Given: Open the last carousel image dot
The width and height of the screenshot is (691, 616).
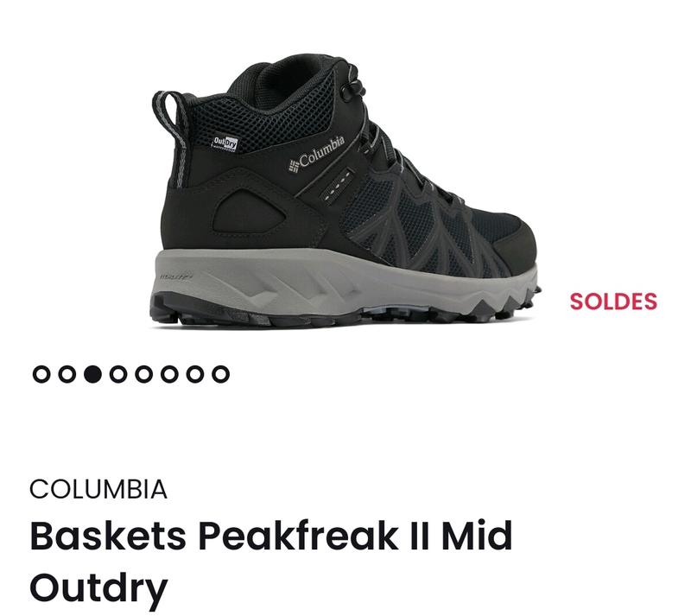Looking at the screenshot, I should [220, 374].
